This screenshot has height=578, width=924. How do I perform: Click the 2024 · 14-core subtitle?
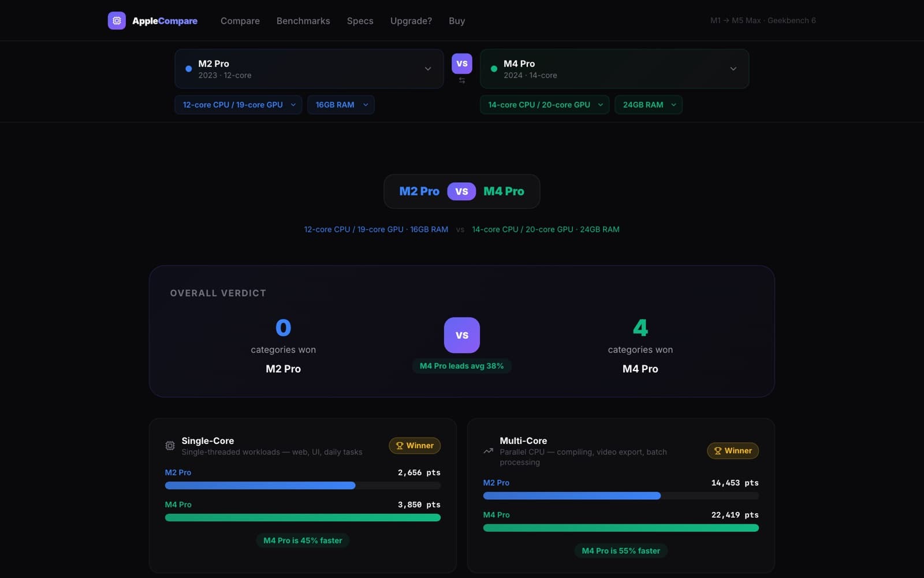point(530,76)
